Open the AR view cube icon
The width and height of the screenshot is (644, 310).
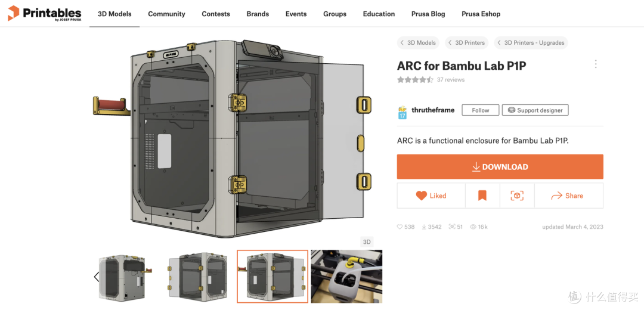pyautogui.click(x=516, y=196)
